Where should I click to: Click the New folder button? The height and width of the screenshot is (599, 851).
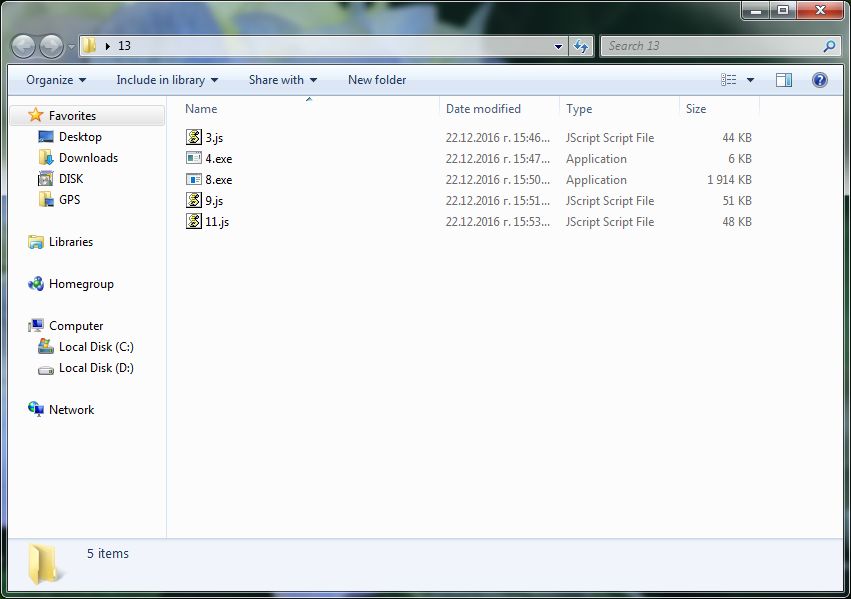(x=377, y=80)
